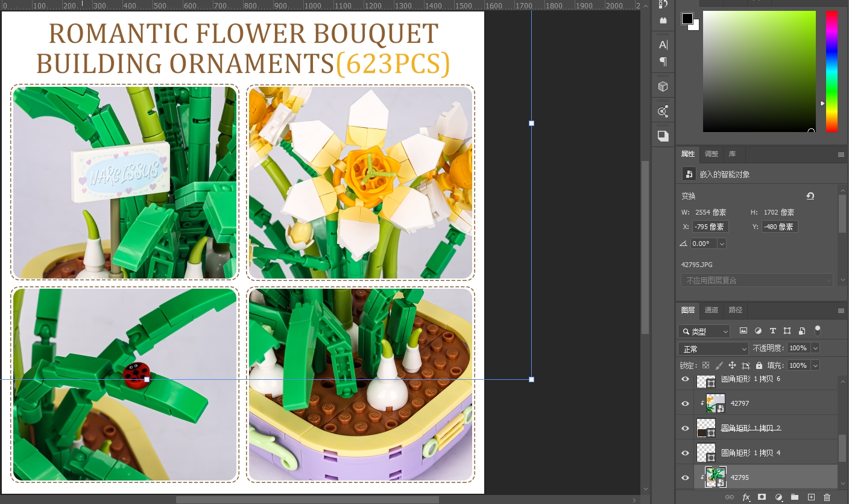Filter layers by text type icon
The image size is (849, 504).
772,331
